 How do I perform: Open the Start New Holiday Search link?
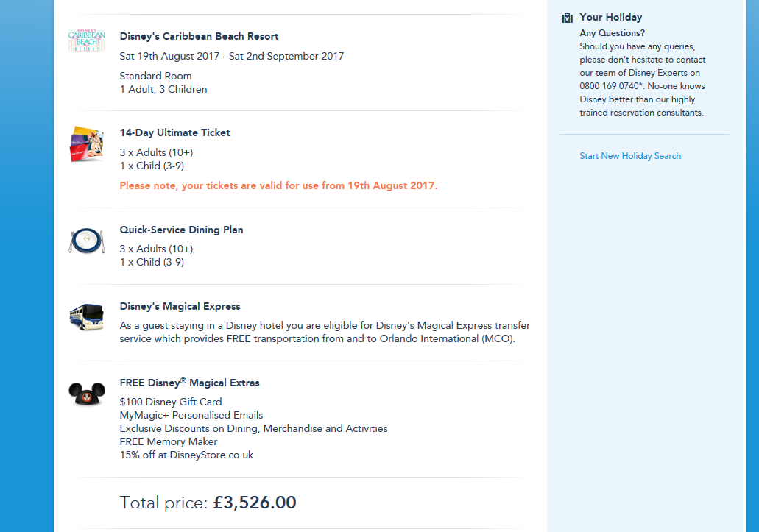[x=630, y=156]
